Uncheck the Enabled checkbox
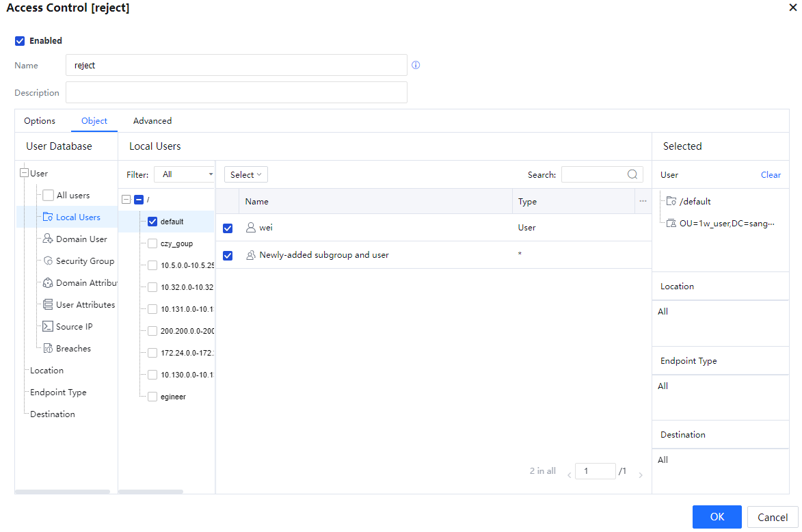 20,41
